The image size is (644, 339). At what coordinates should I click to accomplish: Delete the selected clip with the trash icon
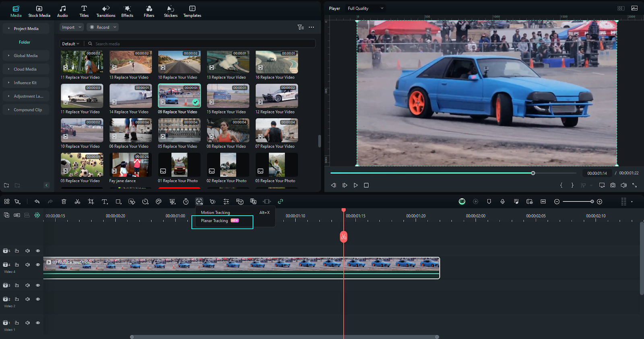pyautogui.click(x=64, y=201)
